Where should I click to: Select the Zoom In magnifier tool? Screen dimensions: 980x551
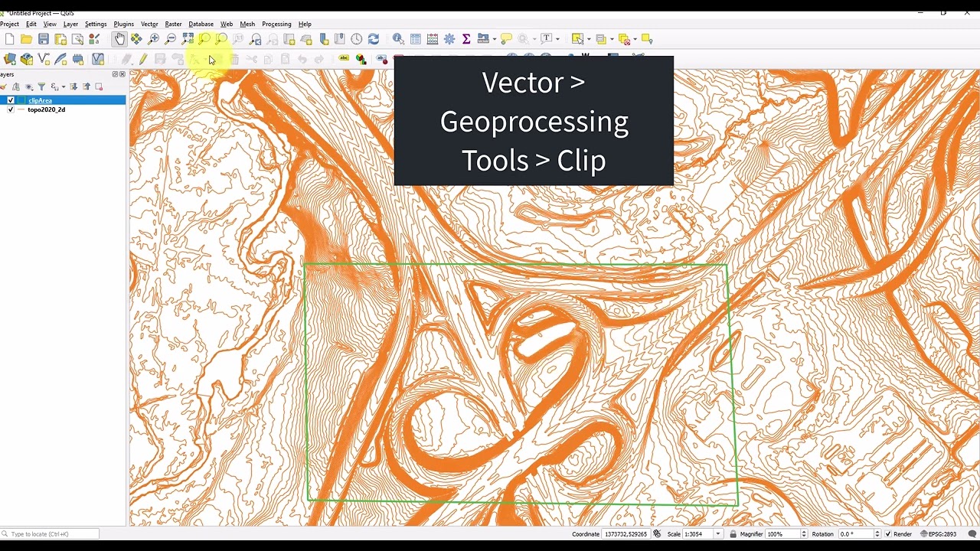tap(153, 39)
